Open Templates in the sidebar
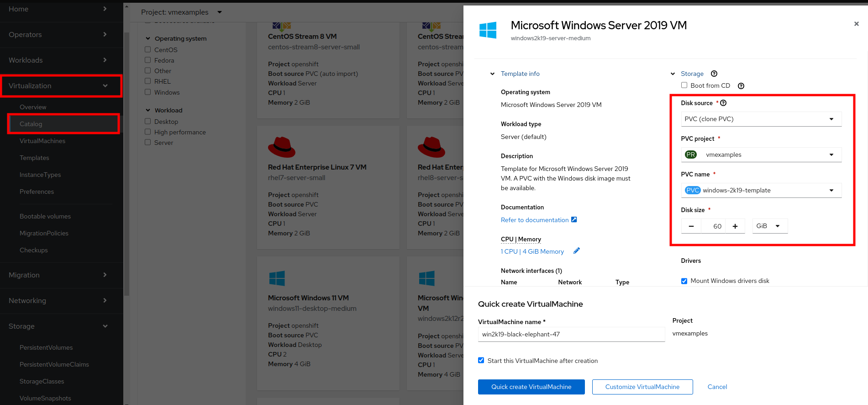This screenshot has width=868, height=405. (34, 158)
